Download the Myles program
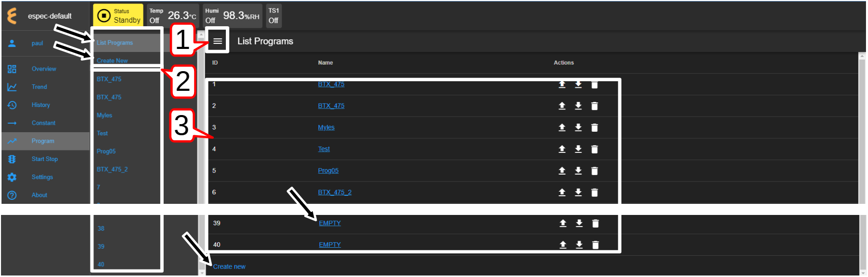 pos(578,128)
